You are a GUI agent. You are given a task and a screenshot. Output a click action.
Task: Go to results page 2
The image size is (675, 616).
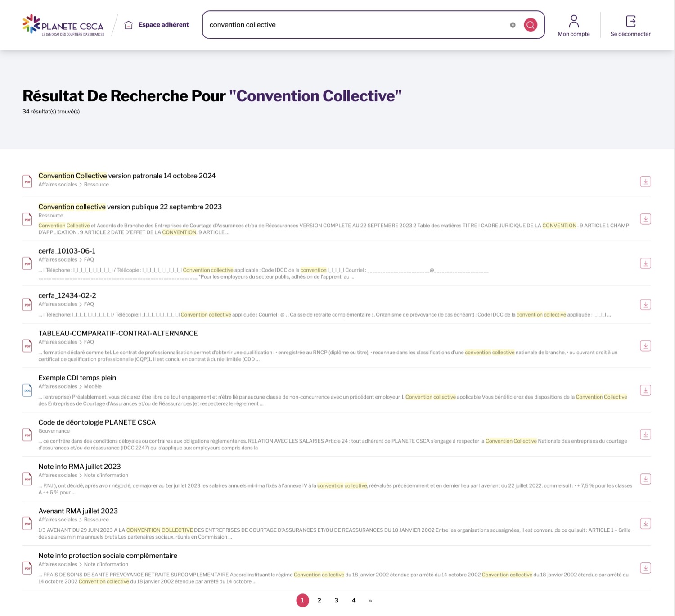click(x=319, y=600)
